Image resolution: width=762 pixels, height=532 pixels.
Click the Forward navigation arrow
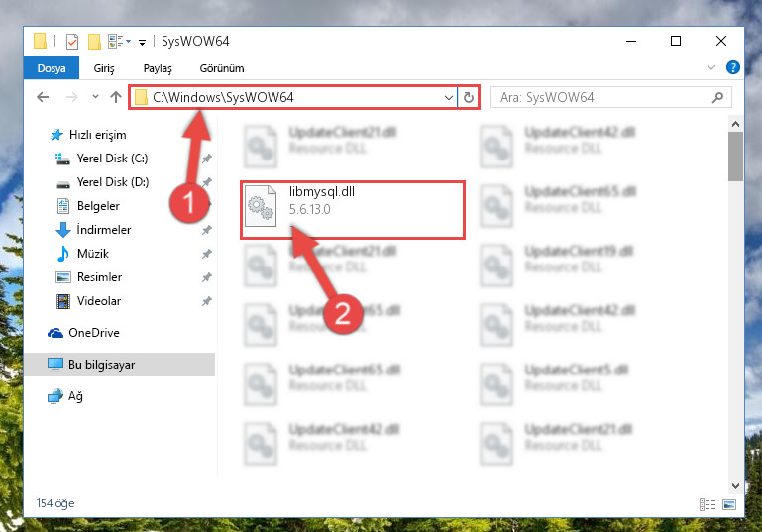pos(72,97)
